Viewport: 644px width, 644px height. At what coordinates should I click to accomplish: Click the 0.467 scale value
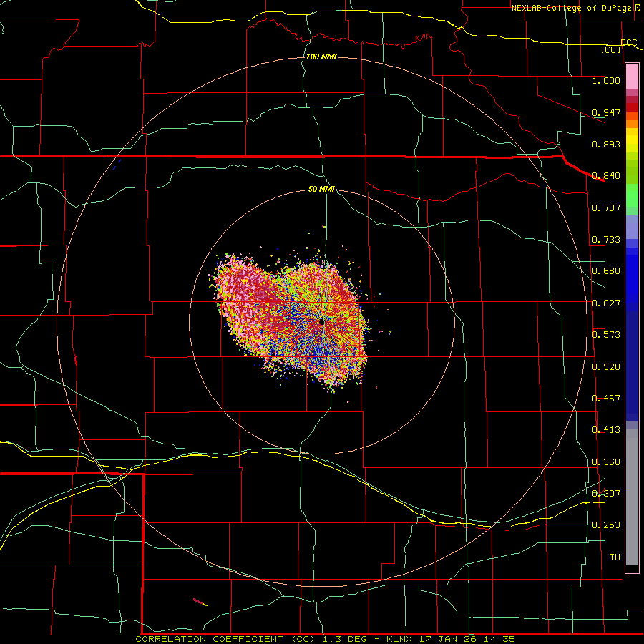pos(606,399)
